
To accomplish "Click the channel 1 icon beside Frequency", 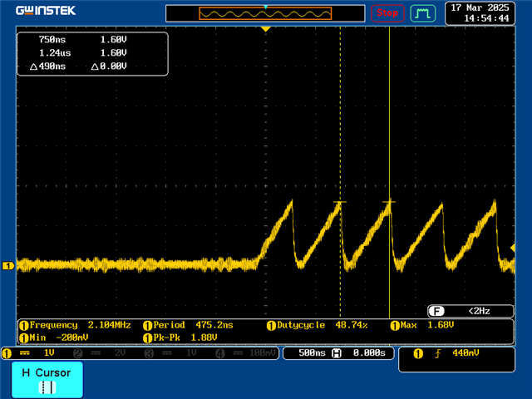I will pos(24,326).
